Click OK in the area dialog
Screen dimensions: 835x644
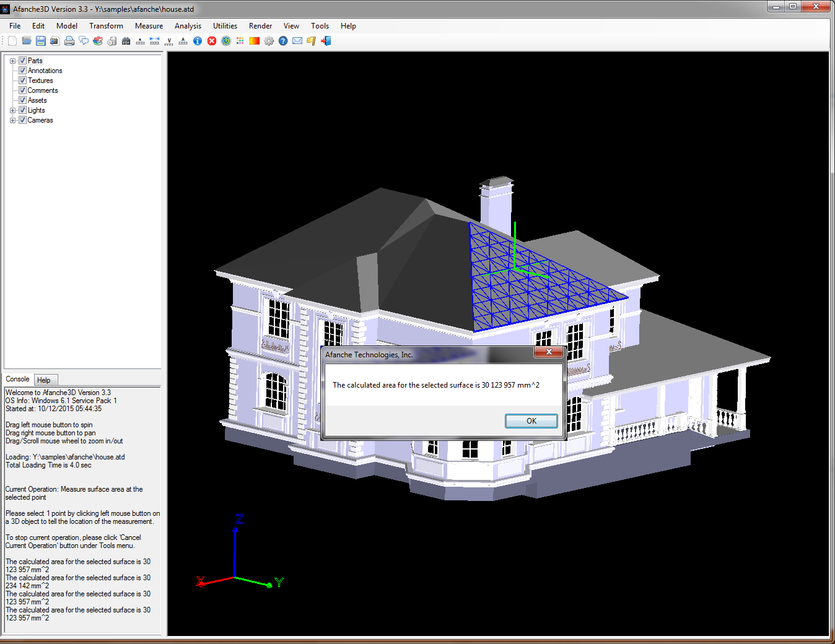531,421
